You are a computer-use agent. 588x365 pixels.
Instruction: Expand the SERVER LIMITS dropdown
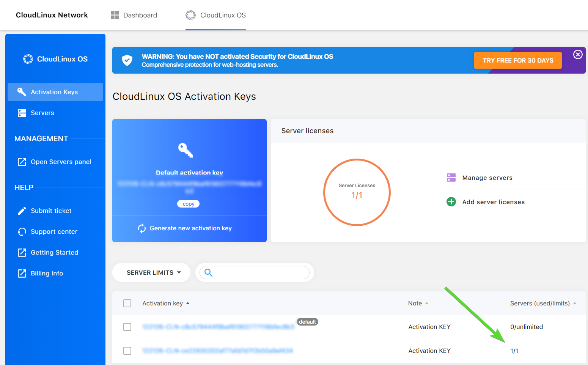[153, 272]
